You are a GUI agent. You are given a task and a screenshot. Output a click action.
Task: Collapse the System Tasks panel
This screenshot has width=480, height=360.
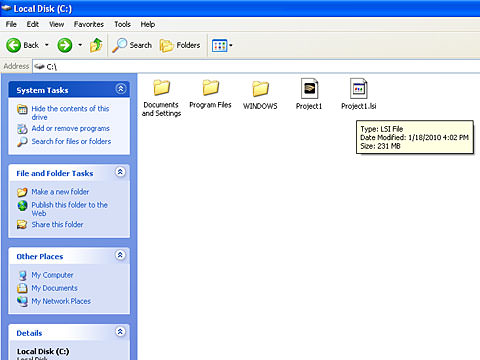point(121,89)
